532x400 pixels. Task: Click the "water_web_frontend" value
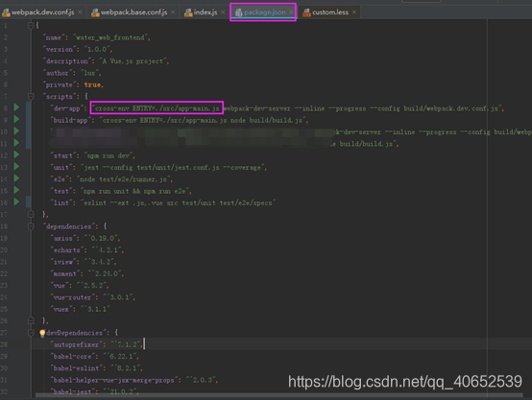click(111, 37)
